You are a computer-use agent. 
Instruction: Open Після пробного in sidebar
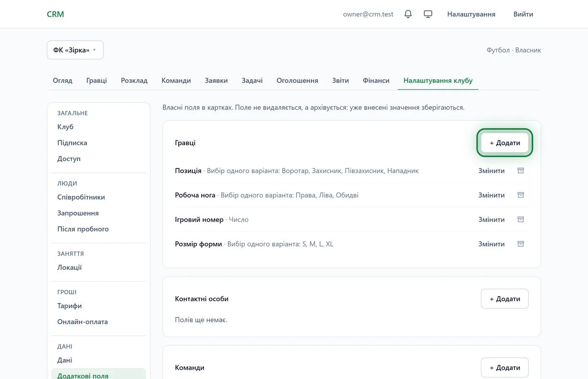point(99,229)
